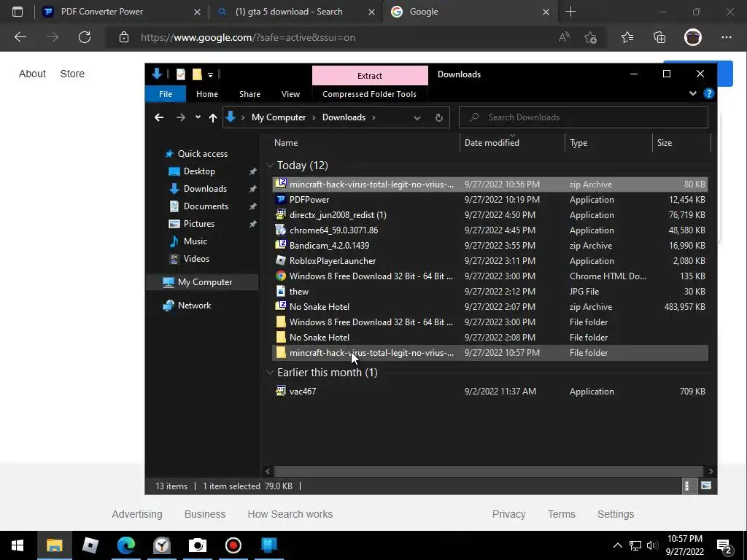Select the No Snake Hotel folder icon
Image resolution: width=747 pixels, height=560 pixels.
click(x=281, y=337)
